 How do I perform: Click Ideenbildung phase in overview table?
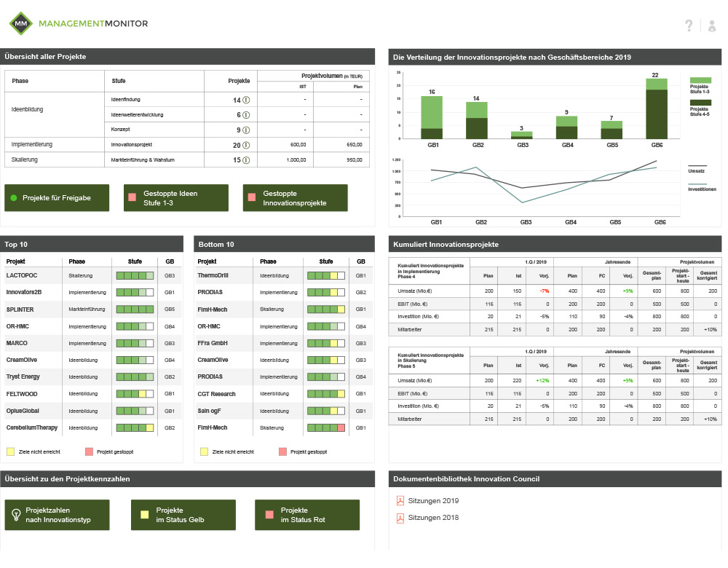[x=28, y=110]
